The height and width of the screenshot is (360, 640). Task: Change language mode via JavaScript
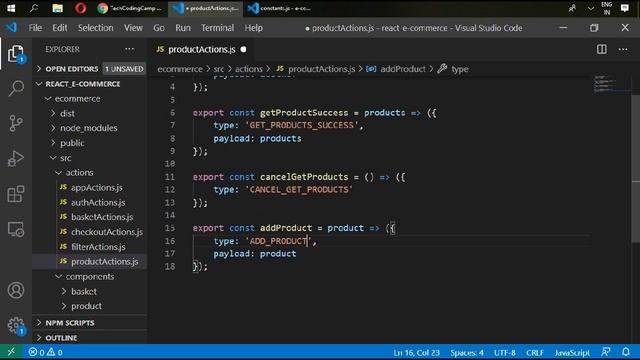pos(572,352)
